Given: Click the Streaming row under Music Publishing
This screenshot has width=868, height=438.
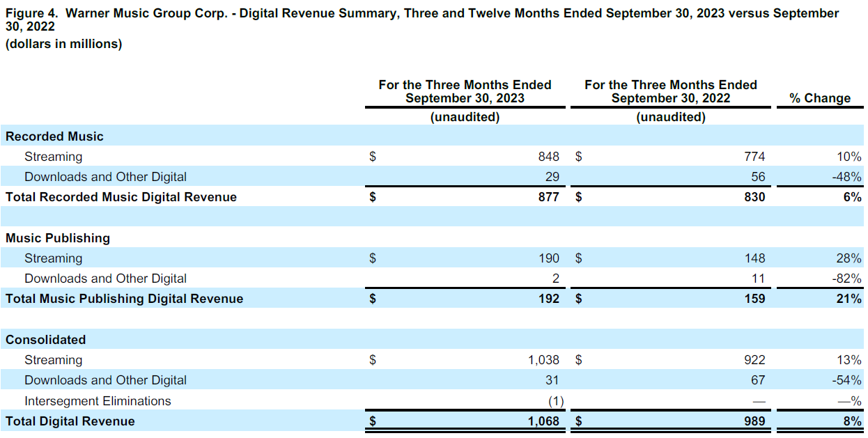Looking at the screenshot, I should pyautogui.click(x=54, y=258).
